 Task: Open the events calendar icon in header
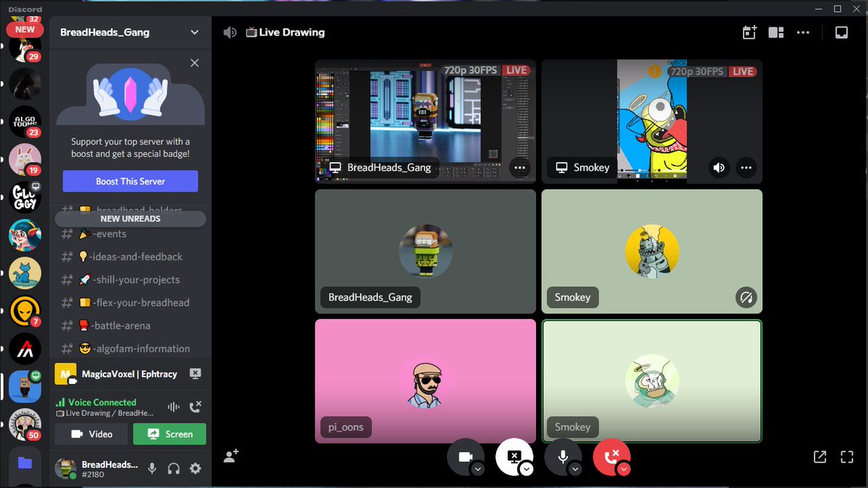tap(749, 32)
